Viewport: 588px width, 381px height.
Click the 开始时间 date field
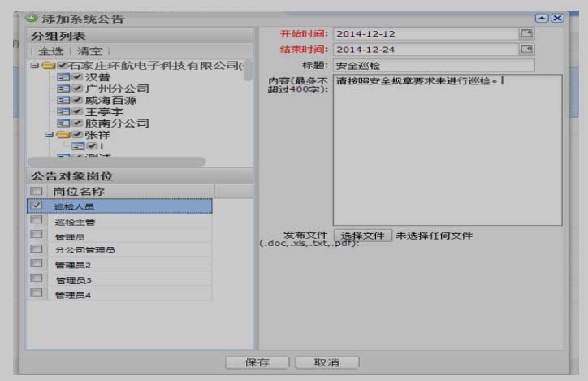pyautogui.click(x=426, y=33)
